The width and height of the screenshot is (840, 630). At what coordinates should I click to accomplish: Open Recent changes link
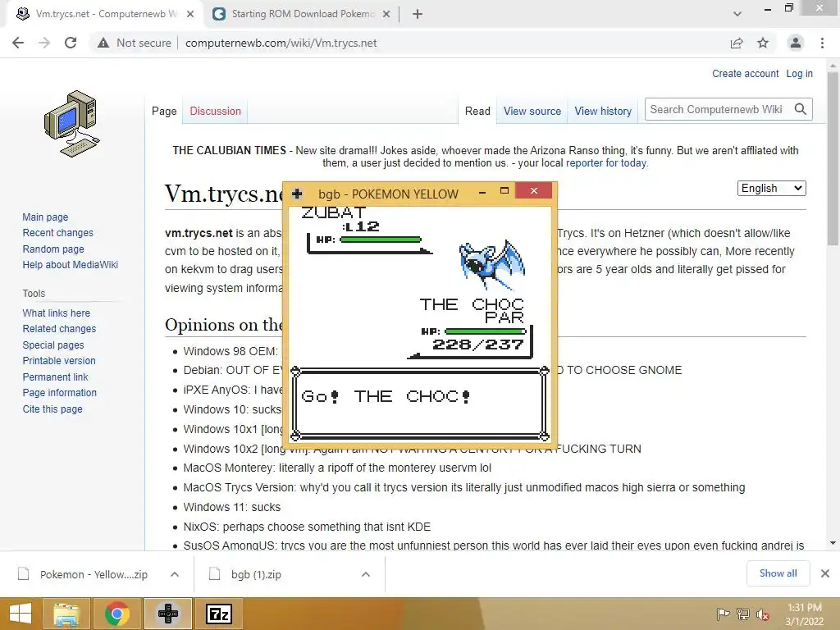[58, 232]
